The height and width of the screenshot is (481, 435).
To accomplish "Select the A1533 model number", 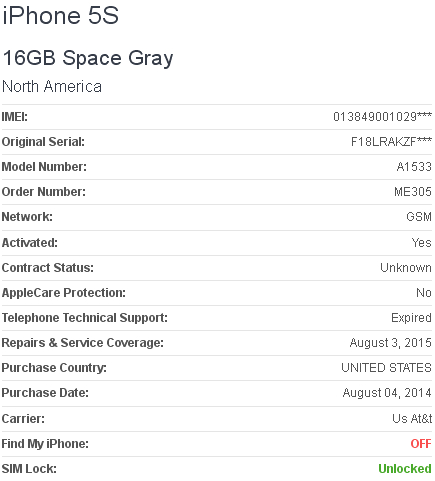I will click(414, 167).
